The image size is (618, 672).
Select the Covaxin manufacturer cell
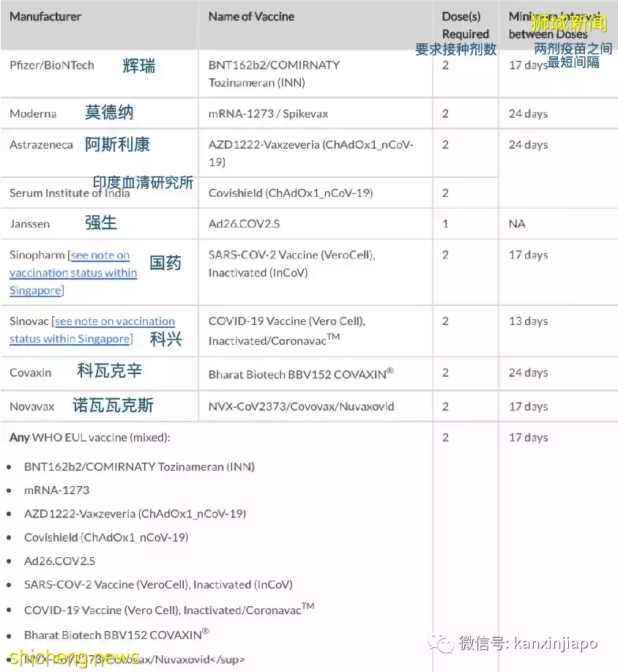(30, 373)
